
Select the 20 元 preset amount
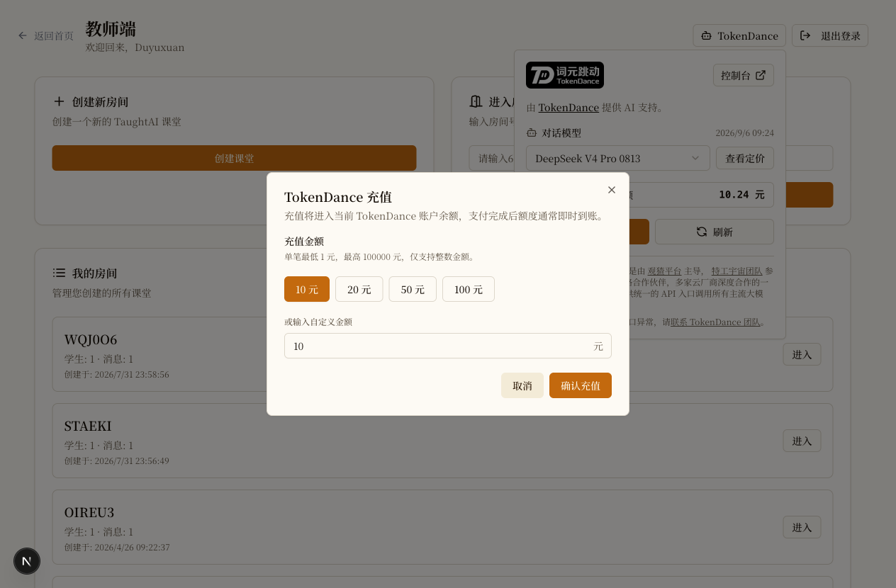359,289
